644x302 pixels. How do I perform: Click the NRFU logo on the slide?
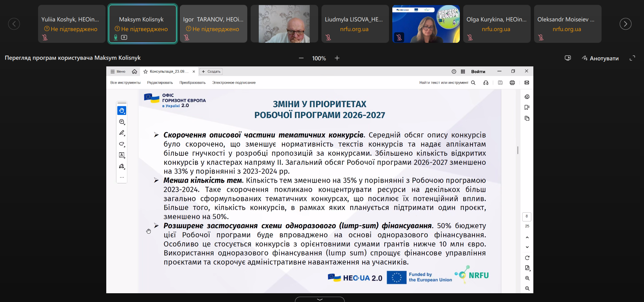pos(472,274)
